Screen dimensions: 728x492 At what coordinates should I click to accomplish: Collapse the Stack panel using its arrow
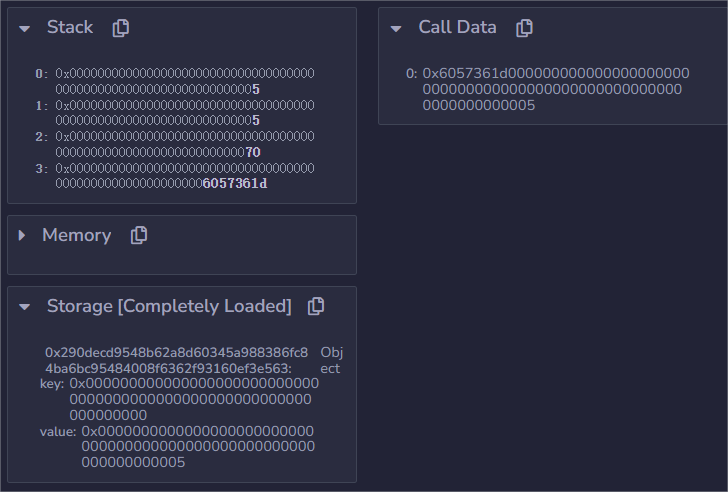click(25, 29)
